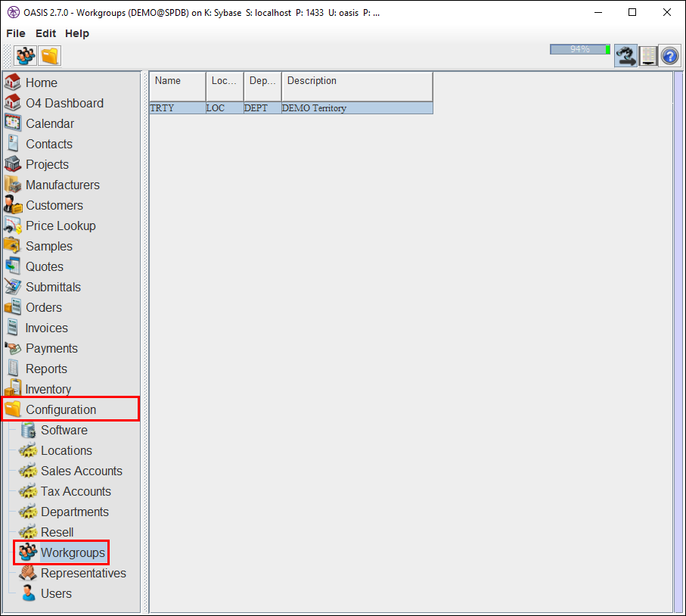Open the Help menu
Image resolution: width=686 pixels, height=616 pixels.
click(77, 33)
